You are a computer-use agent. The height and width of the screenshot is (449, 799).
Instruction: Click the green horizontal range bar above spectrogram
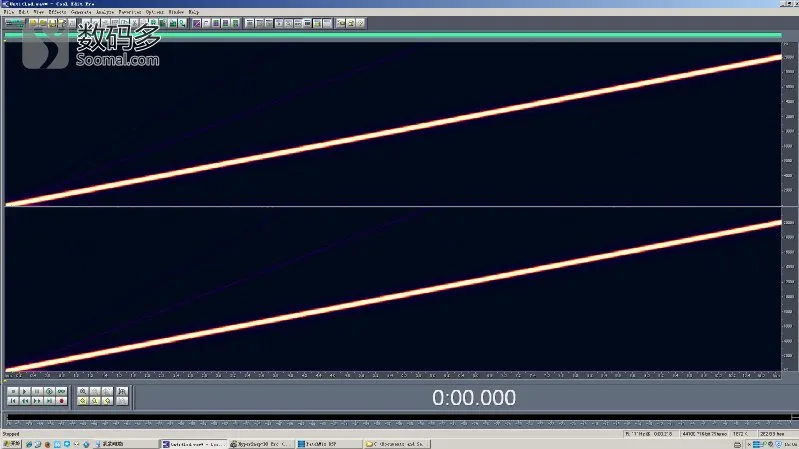tap(392, 35)
